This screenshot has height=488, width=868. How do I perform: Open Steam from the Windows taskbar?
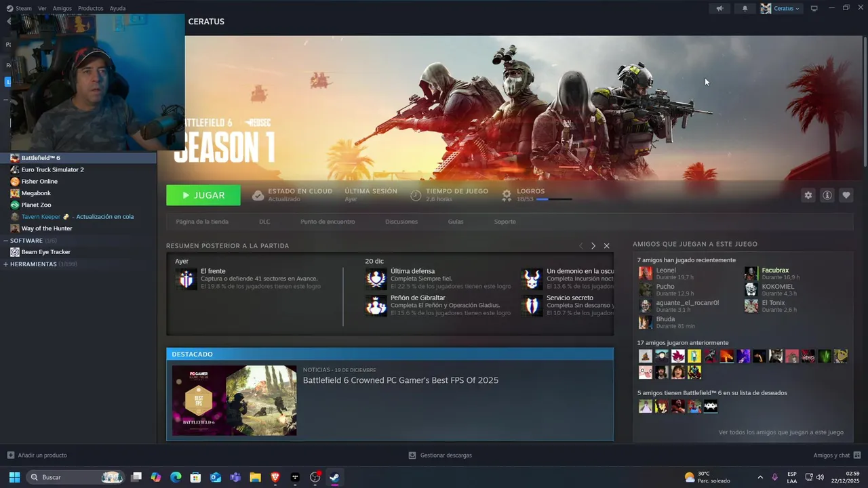point(334,477)
